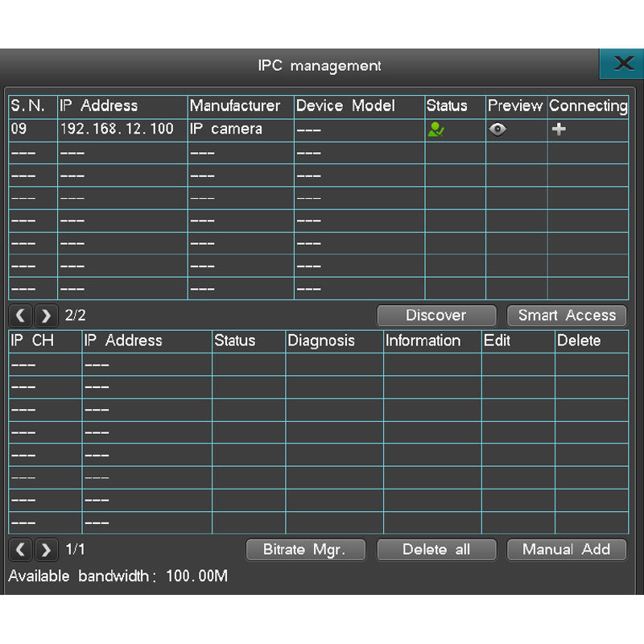Screen dimensions: 644x644
Task: Close the IPC management window
Action: click(x=622, y=64)
